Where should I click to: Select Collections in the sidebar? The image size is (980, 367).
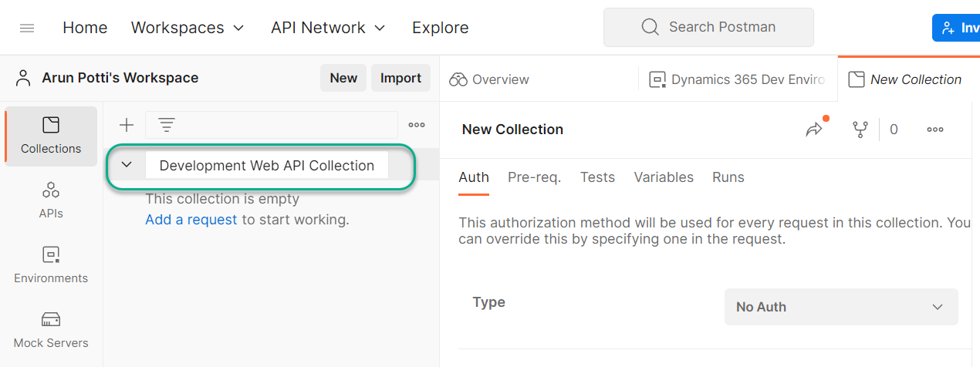[x=51, y=136]
